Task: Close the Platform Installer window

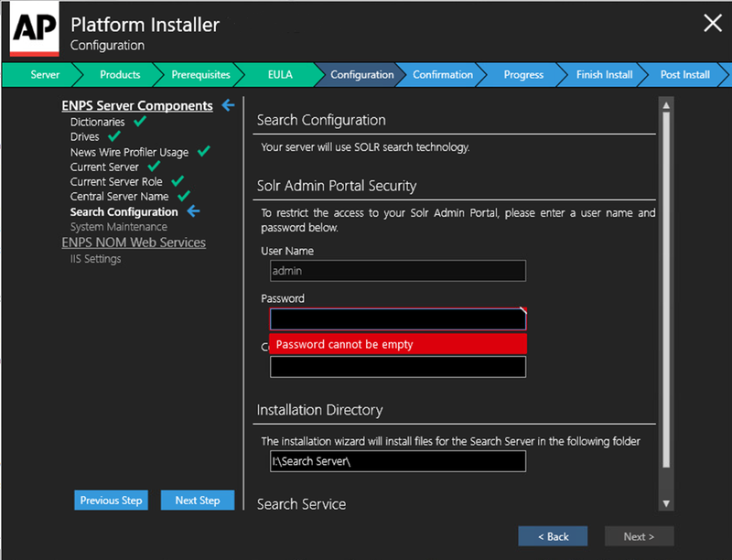Action: coord(713,23)
